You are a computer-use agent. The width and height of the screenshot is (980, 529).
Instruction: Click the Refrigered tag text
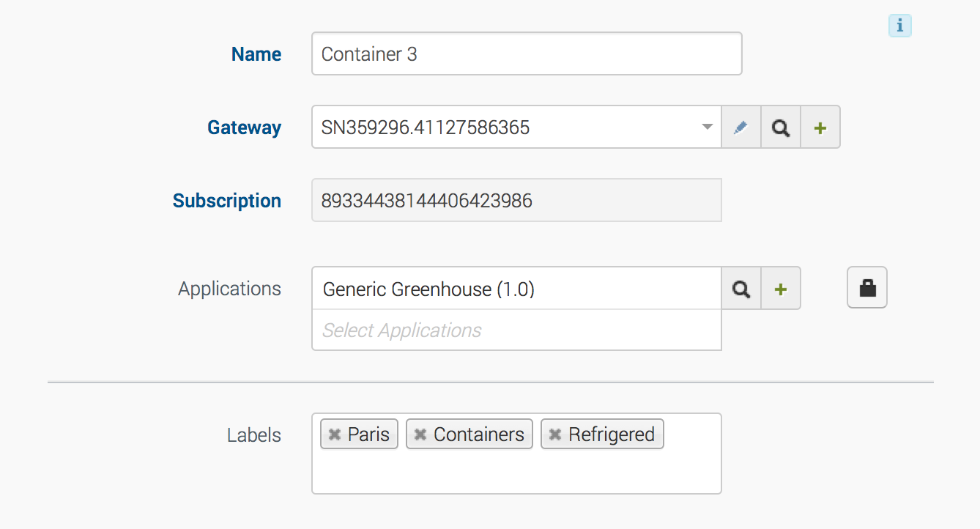pos(611,434)
